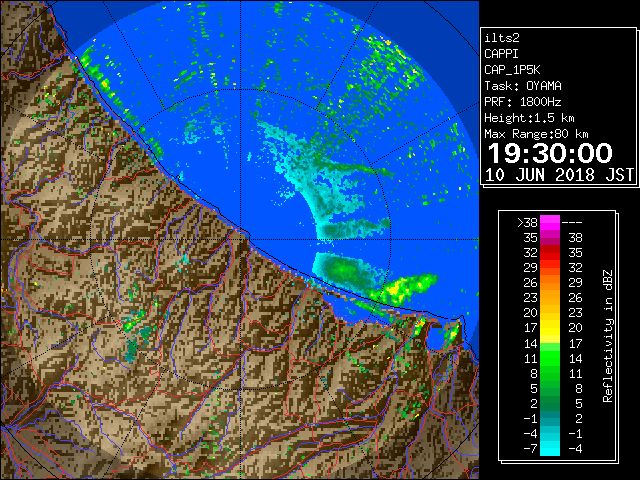Click the Reflectivity in dBZ axis label

(x=608, y=336)
